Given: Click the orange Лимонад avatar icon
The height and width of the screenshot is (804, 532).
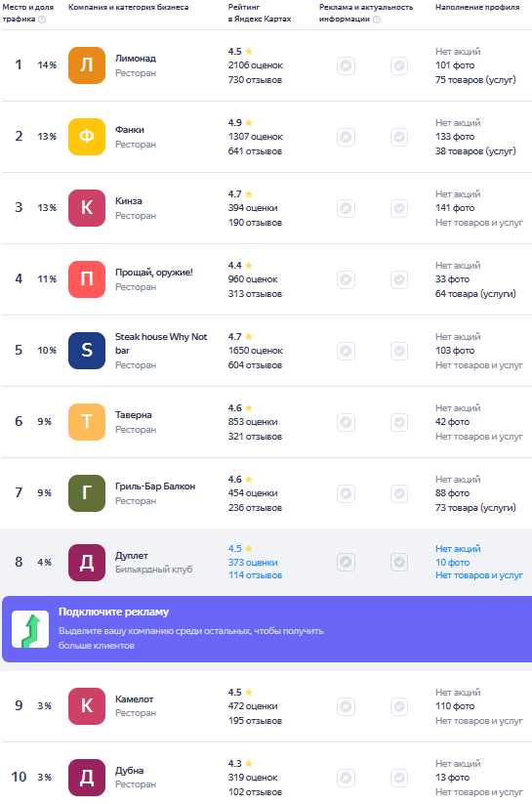Looking at the screenshot, I should 87,65.
